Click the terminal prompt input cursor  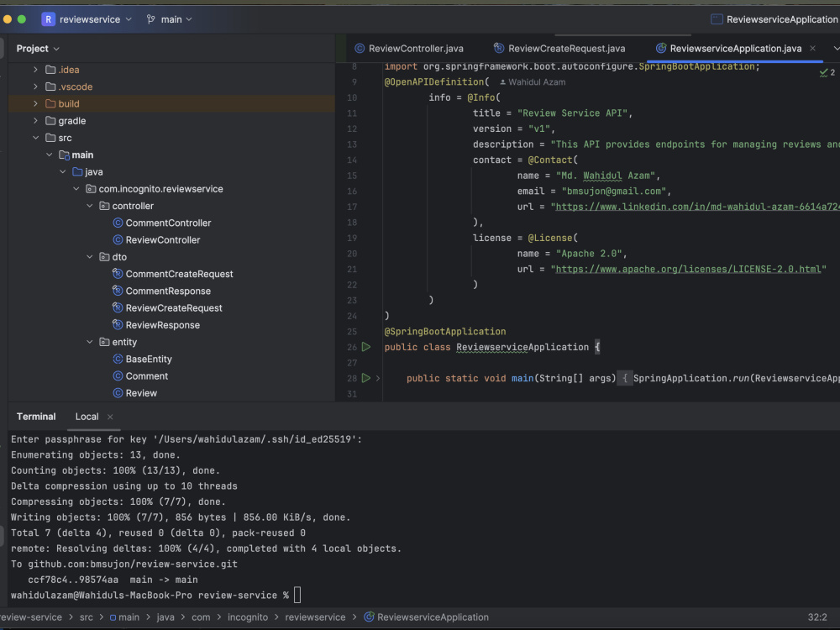click(297, 595)
